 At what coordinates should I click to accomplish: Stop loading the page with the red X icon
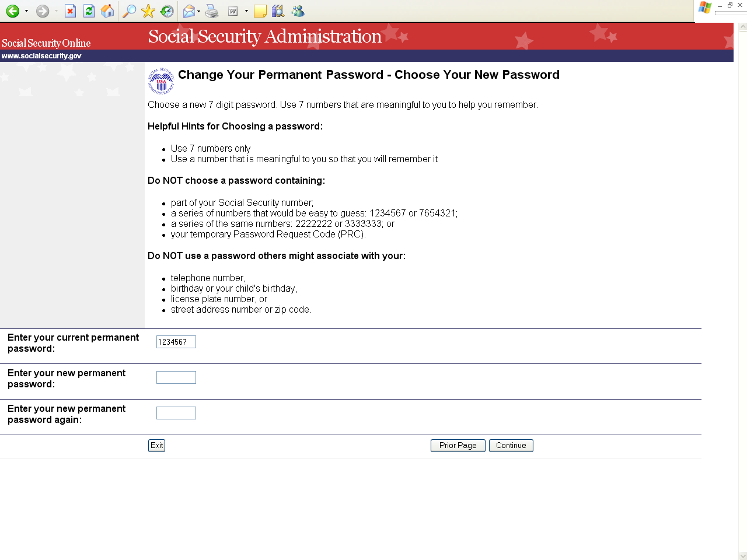(70, 11)
